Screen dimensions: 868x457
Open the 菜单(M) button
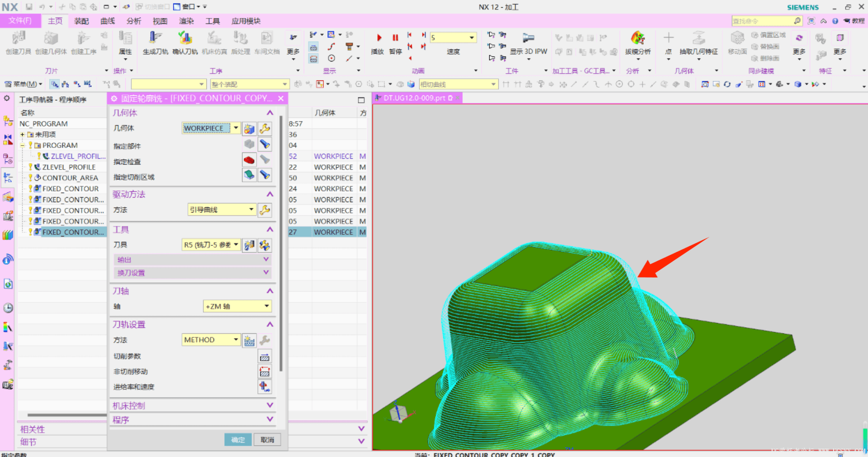point(23,84)
